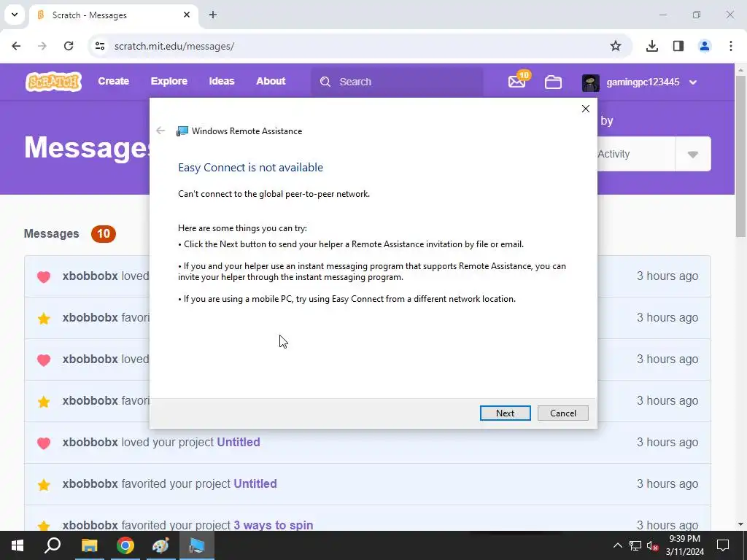
Task: Open the messages envelope icon in Scratch header
Action: (x=517, y=82)
